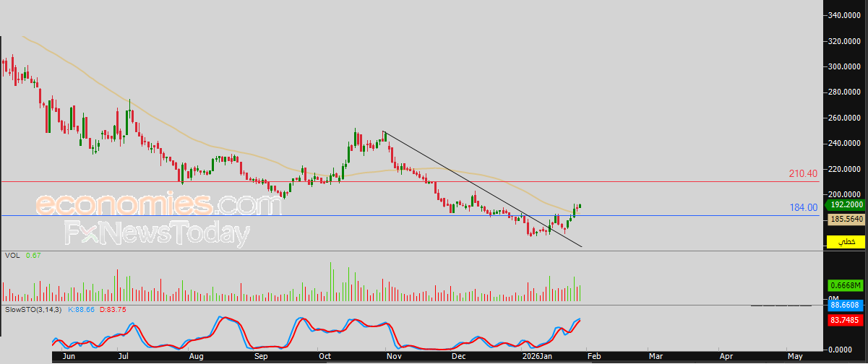This screenshot has width=868, height=364.
Task: Click the red 210.40 level label
Action: click(803, 174)
